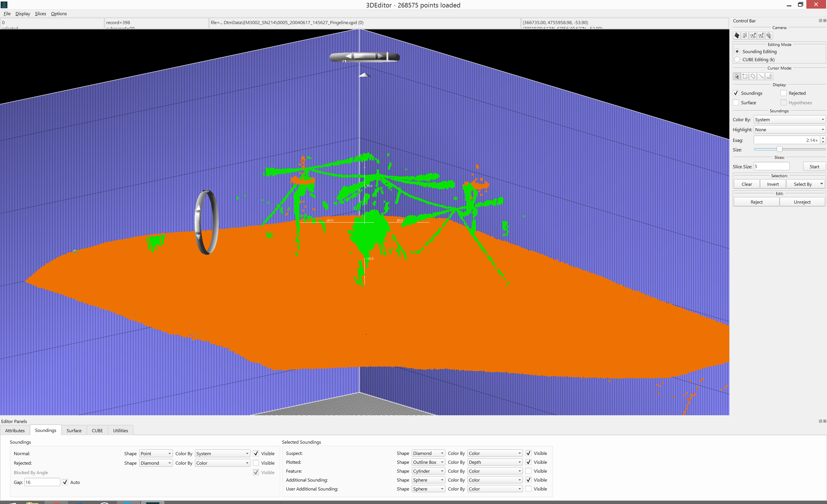Viewport: 827px width, 504px height.
Task: Open the Slices menu
Action: [40, 14]
